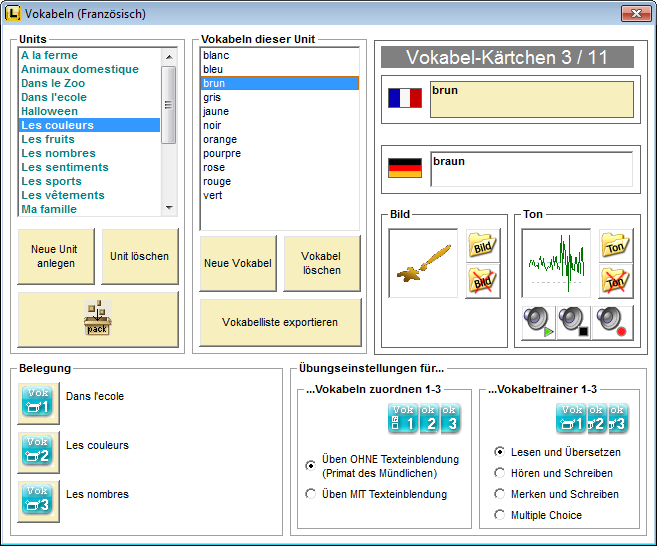
Task: Play the vocabulary sound
Action: [539, 322]
